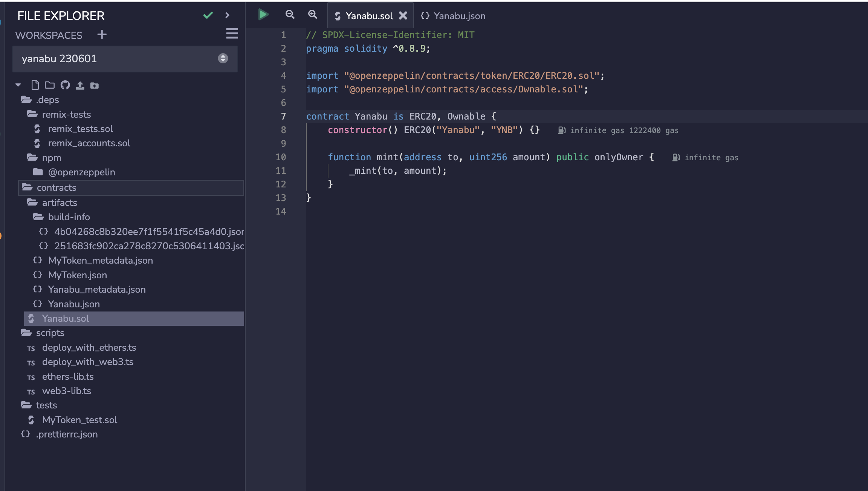868x491 pixels.
Task: Collapse the contracts folder
Action: (x=57, y=188)
